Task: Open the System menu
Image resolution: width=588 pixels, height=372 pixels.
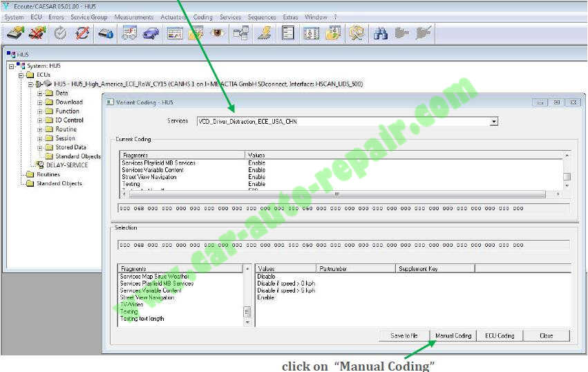Action: click(14, 17)
